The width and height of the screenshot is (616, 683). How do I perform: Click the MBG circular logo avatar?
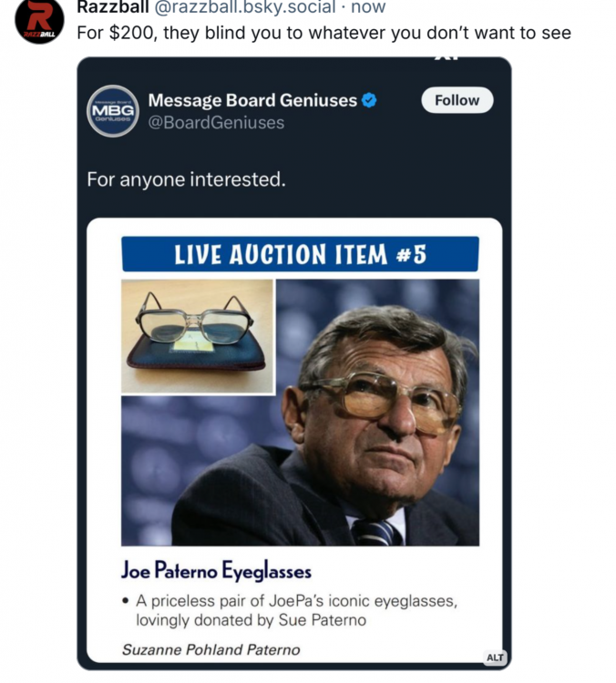click(113, 111)
